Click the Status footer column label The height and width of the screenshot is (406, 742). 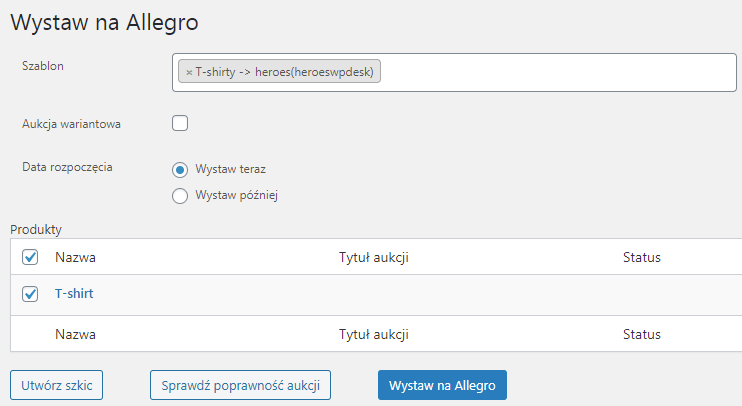point(642,335)
